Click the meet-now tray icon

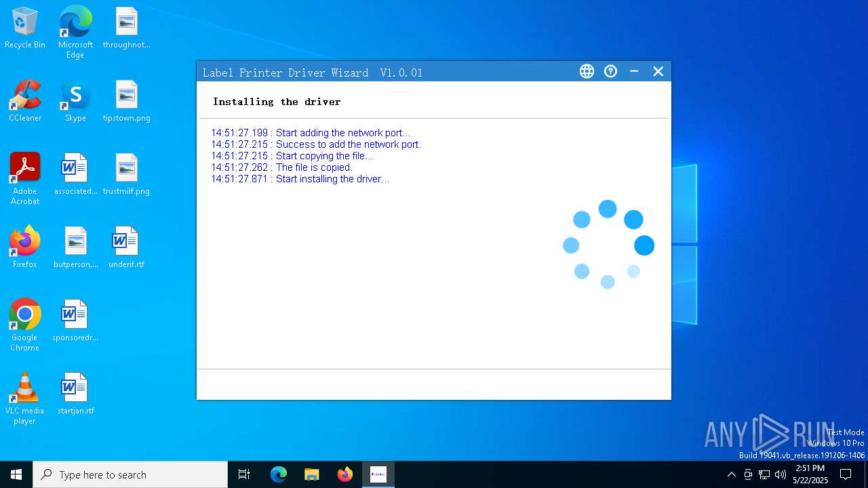(x=748, y=474)
